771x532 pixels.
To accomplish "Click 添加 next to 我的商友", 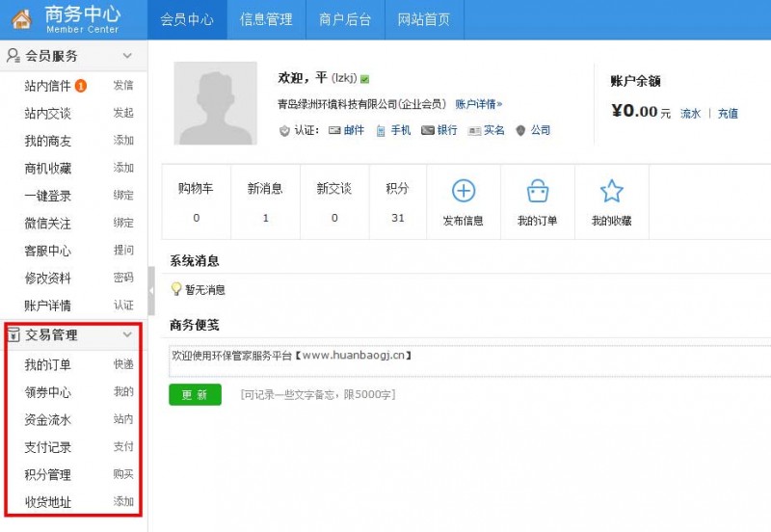I will [x=123, y=141].
